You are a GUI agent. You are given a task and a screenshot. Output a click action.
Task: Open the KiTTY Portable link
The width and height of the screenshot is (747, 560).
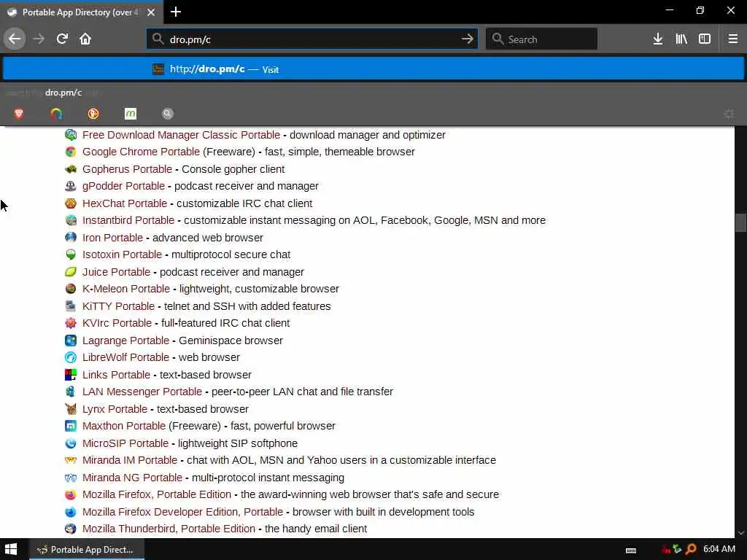click(x=118, y=306)
